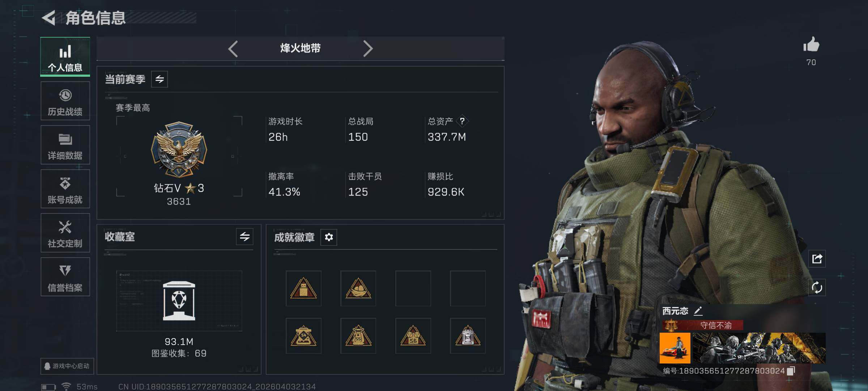Click the back arrow beside 角色信息
Image resolution: width=868 pixels, height=391 pixels.
pyautogui.click(x=49, y=18)
